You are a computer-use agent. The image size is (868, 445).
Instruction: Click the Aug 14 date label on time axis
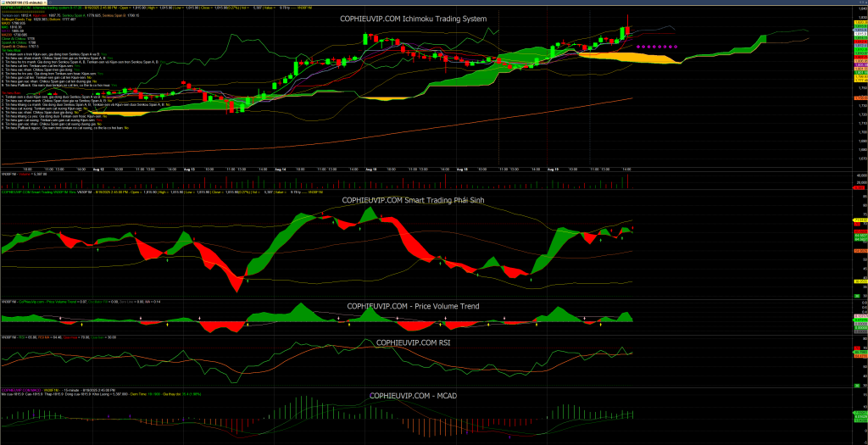[280, 169]
